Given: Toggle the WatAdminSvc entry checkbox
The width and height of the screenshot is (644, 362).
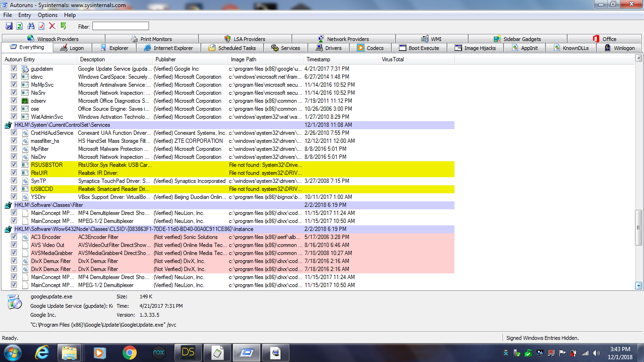Looking at the screenshot, I should click(x=14, y=117).
